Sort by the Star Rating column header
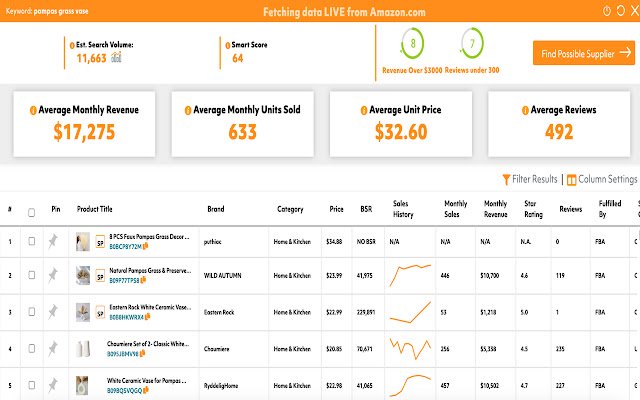This screenshot has width=640, height=400. [x=533, y=209]
